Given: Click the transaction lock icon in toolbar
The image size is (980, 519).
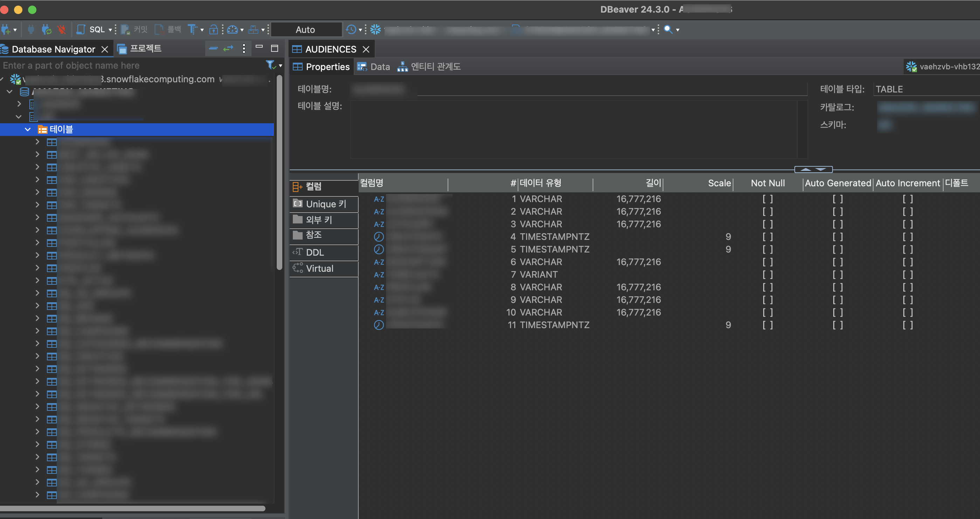Looking at the screenshot, I should click(213, 29).
